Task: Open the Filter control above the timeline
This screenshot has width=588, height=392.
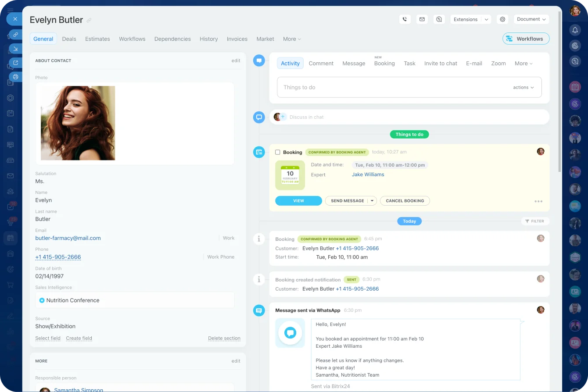Action: point(535,221)
